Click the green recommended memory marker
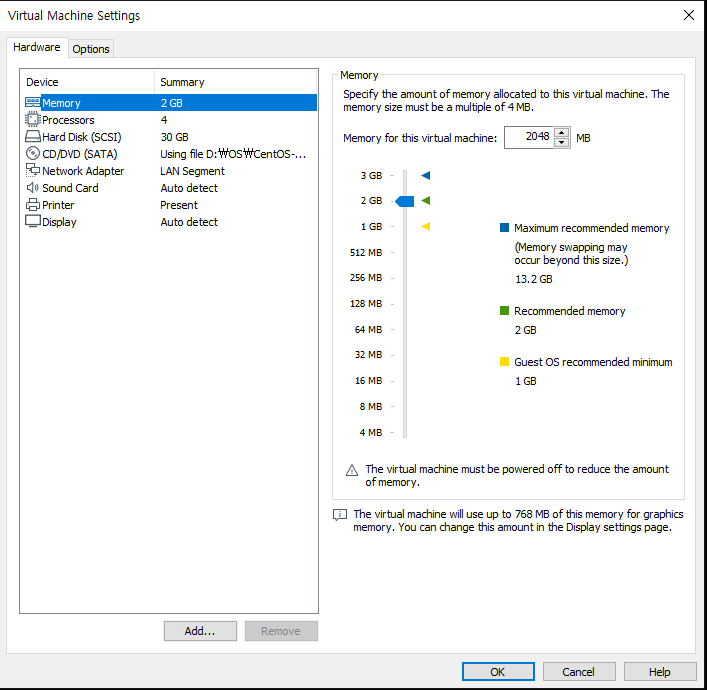This screenshot has height=690, width=707. pyautogui.click(x=426, y=201)
